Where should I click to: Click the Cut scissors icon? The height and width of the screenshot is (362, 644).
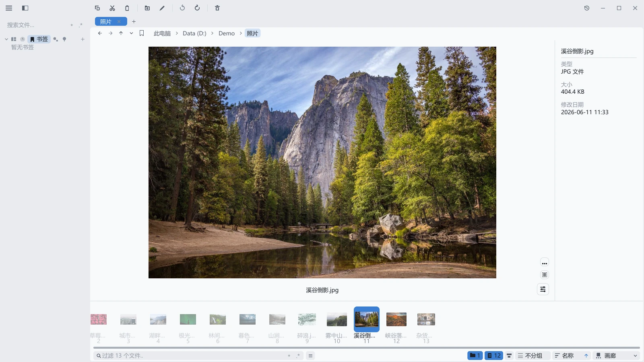click(112, 8)
